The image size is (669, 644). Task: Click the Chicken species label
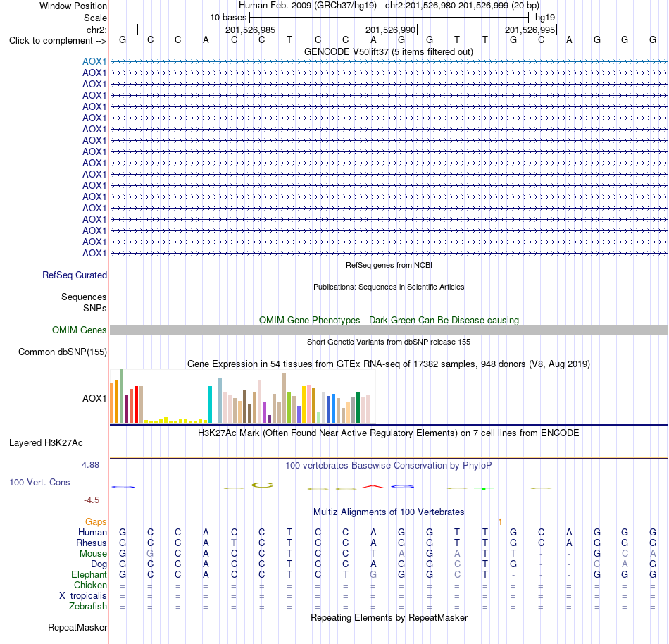90,585
